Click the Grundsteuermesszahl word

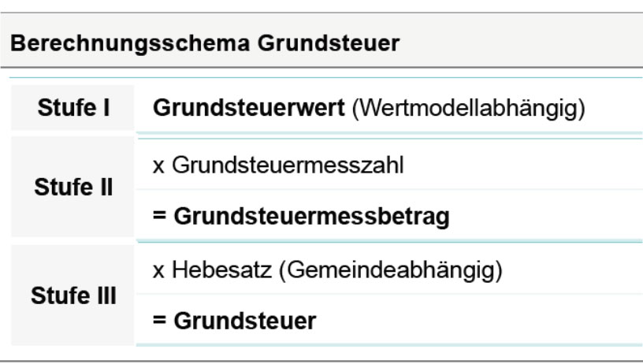(x=288, y=165)
